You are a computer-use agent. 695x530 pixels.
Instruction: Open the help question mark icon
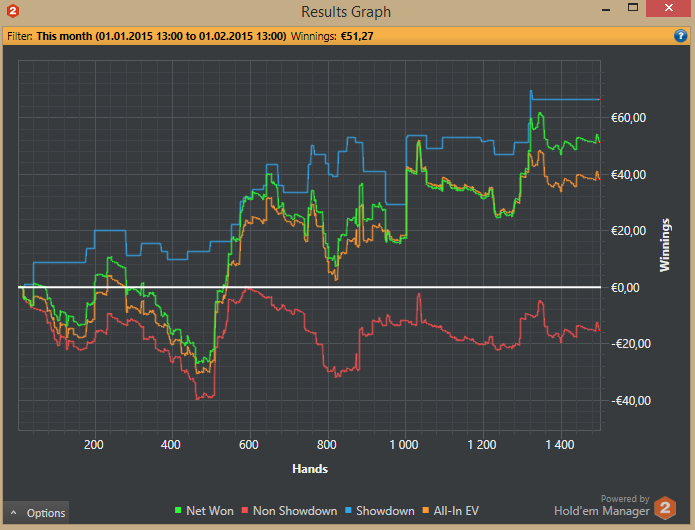pyautogui.click(x=680, y=36)
